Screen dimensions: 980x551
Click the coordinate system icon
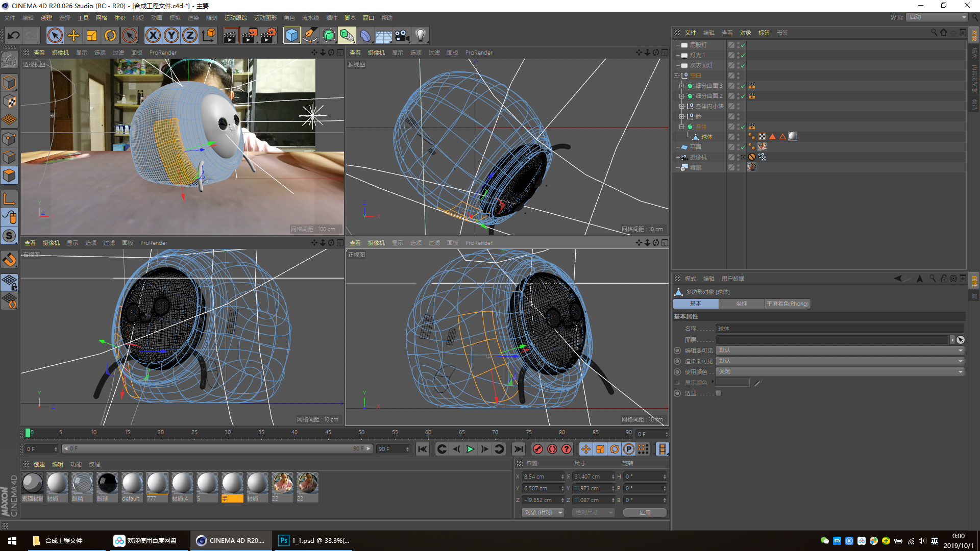click(209, 35)
